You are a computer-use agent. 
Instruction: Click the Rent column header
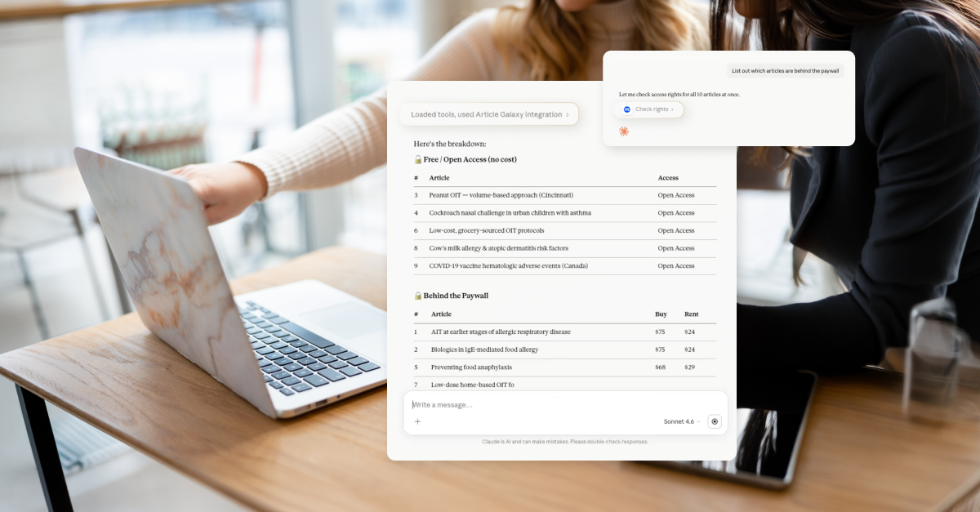click(692, 314)
